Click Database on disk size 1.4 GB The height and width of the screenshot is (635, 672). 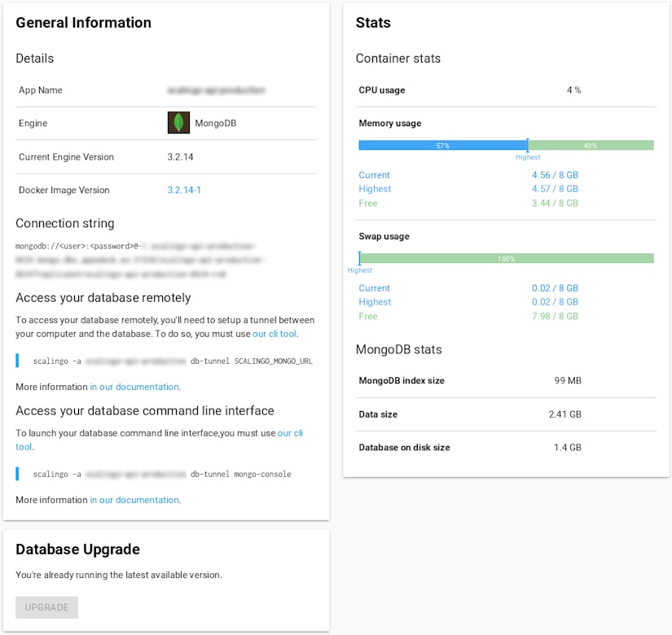coord(568,447)
